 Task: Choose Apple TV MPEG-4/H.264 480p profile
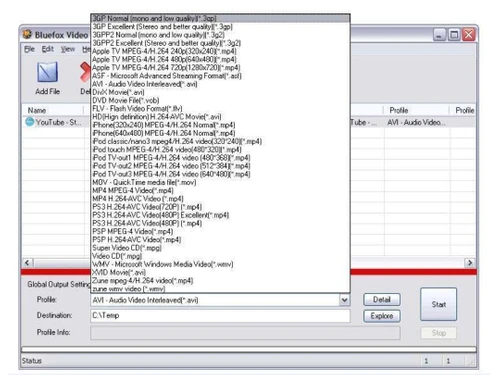click(220, 59)
